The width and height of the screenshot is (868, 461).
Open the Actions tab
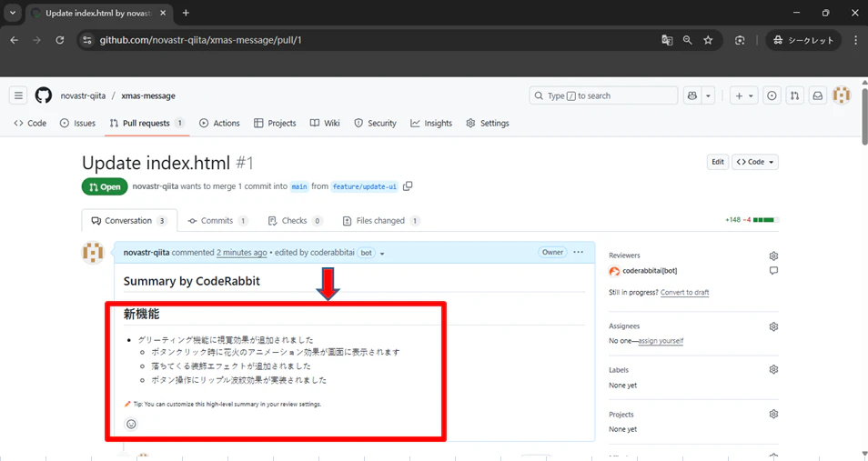220,123
